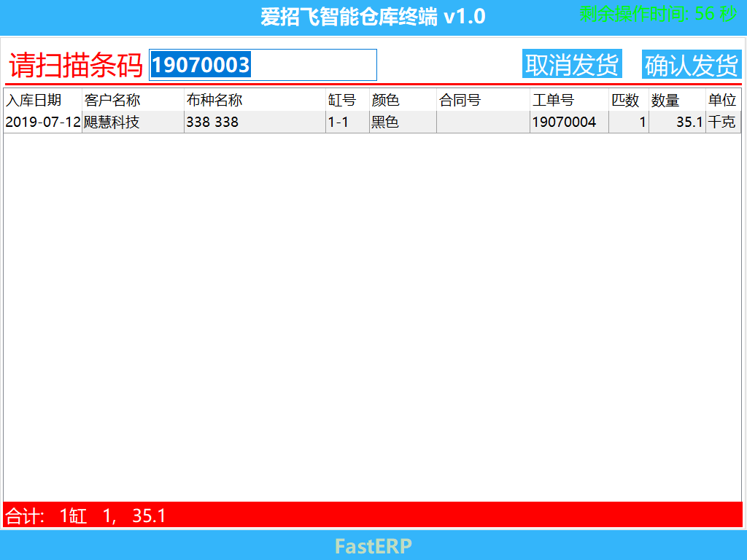747x560 pixels.
Task: Click the 颜色 column header
Action: click(x=403, y=100)
